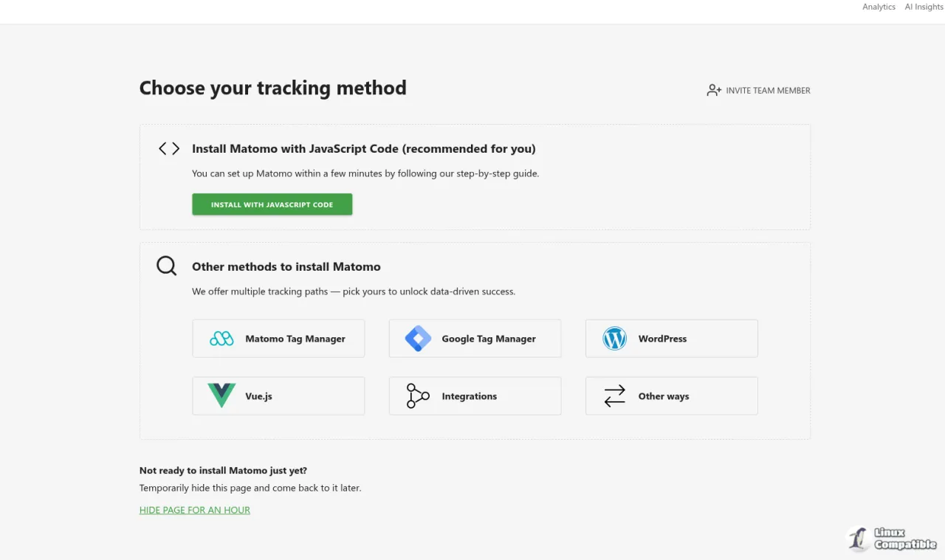This screenshot has width=945, height=560.
Task: Select the WordPress install card
Action: [x=672, y=339]
